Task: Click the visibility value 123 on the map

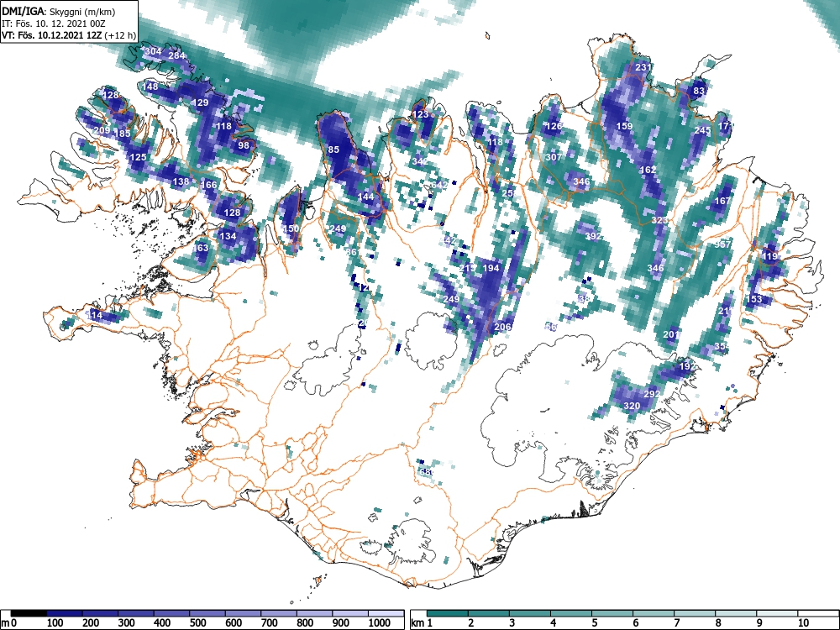Action: pos(421,114)
